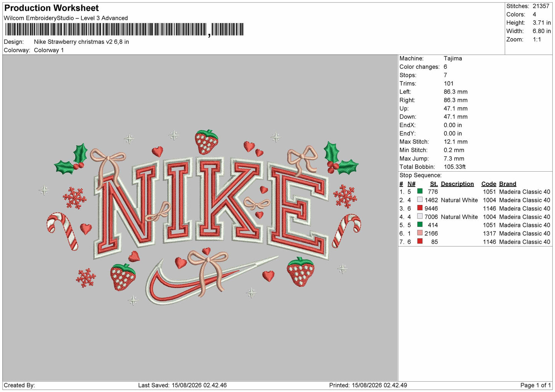
Task: Click the 'N#' column header
Action: (411, 184)
